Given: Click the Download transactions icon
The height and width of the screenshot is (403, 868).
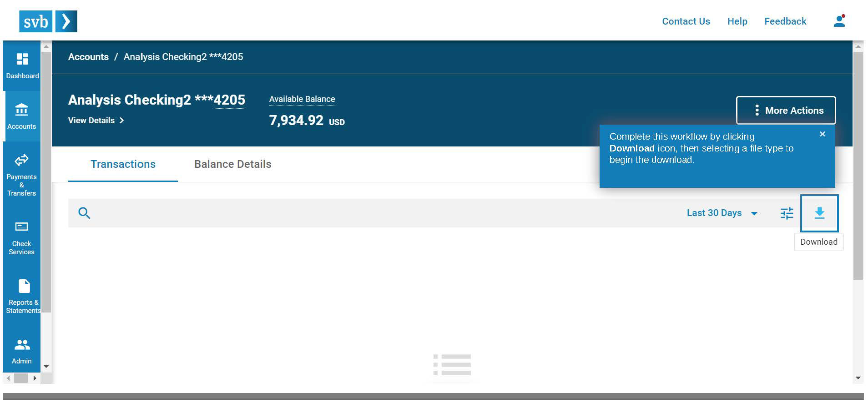Looking at the screenshot, I should pos(819,213).
